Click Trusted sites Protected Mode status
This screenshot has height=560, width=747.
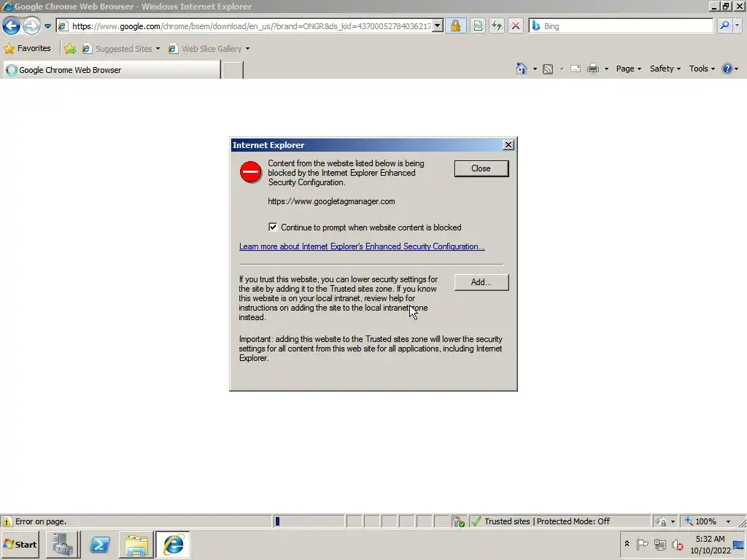[546, 521]
